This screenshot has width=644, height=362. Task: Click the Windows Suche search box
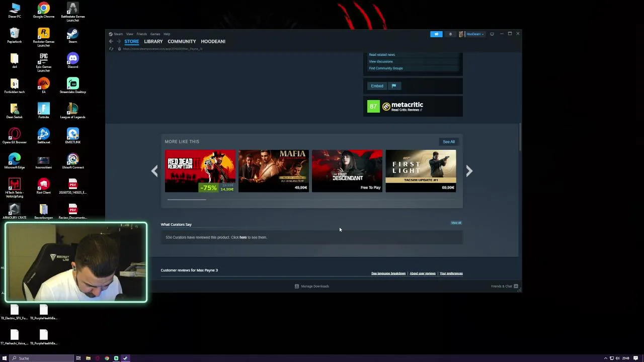click(x=42, y=358)
